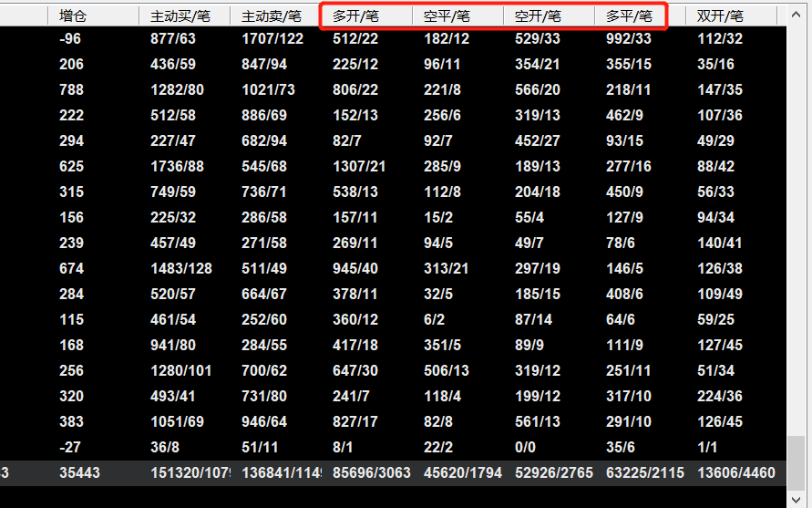The width and height of the screenshot is (812, 508).
Task: Select the cell 351/5
Action: pyautogui.click(x=442, y=345)
